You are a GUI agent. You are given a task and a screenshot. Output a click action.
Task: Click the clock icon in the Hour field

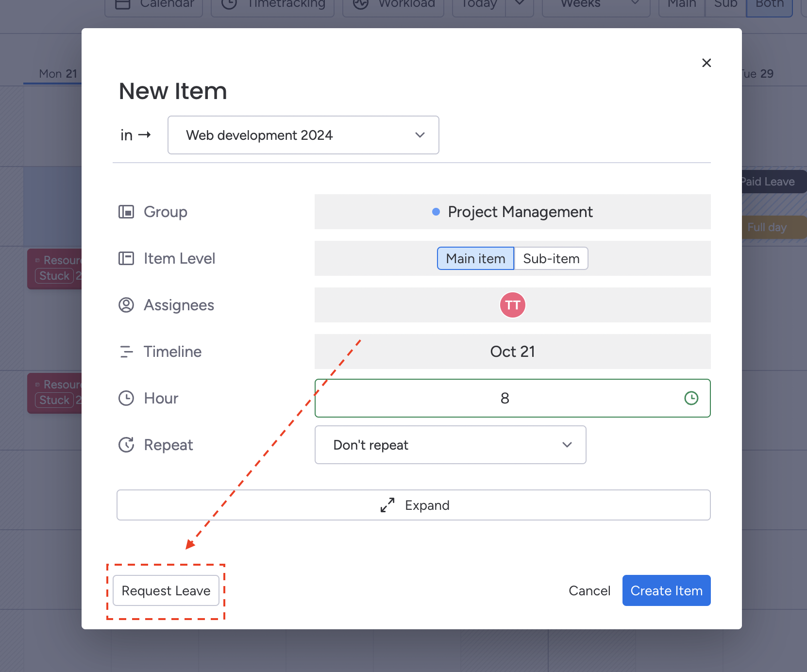[x=691, y=398]
